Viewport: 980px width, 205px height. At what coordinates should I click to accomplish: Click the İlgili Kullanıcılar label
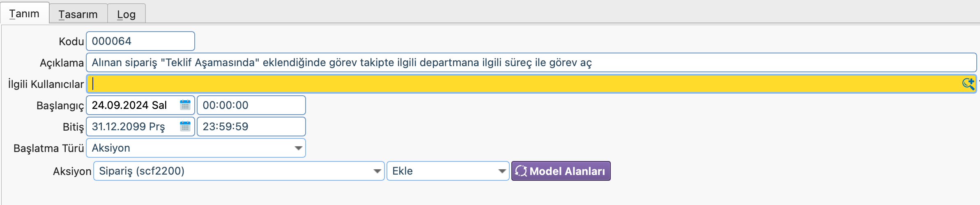click(x=46, y=84)
